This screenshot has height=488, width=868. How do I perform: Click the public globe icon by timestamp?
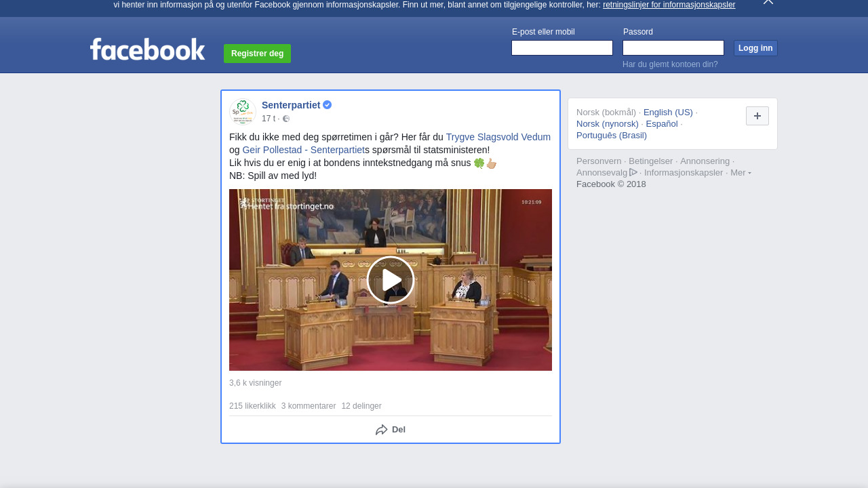(x=286, y=119)
